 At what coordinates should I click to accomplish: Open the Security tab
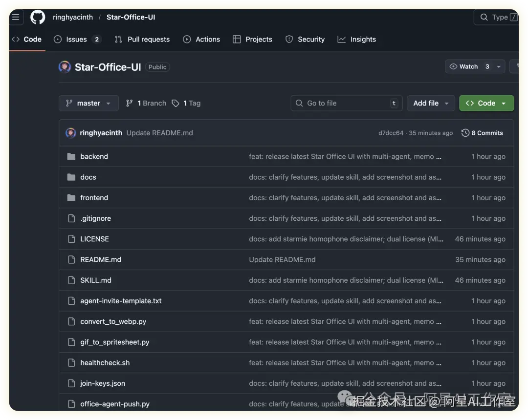pyautogui.click(x=305, y=40)
